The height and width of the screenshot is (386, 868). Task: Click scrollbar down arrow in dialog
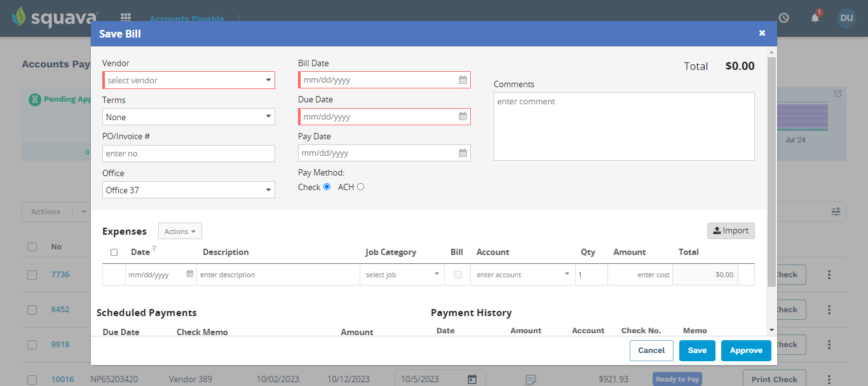771,330
